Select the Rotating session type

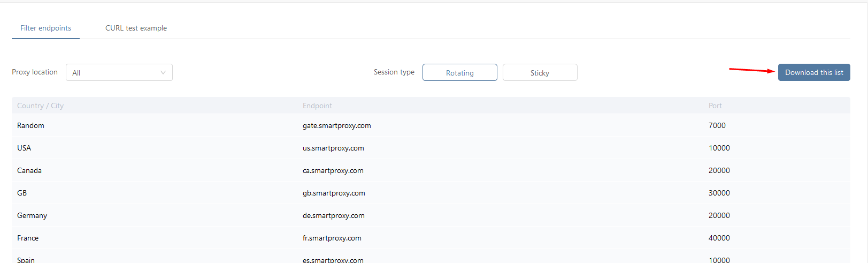460,72
